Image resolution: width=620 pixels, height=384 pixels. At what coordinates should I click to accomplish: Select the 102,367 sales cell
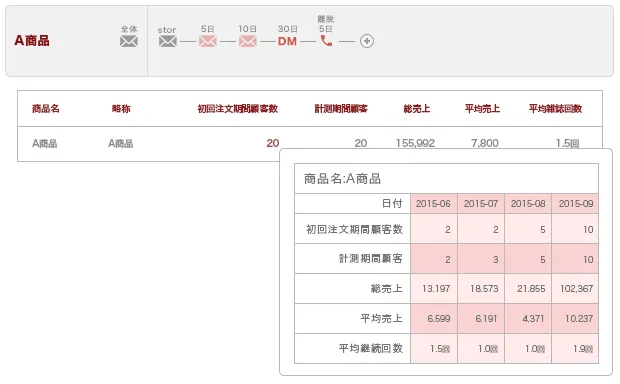point(575,289)
